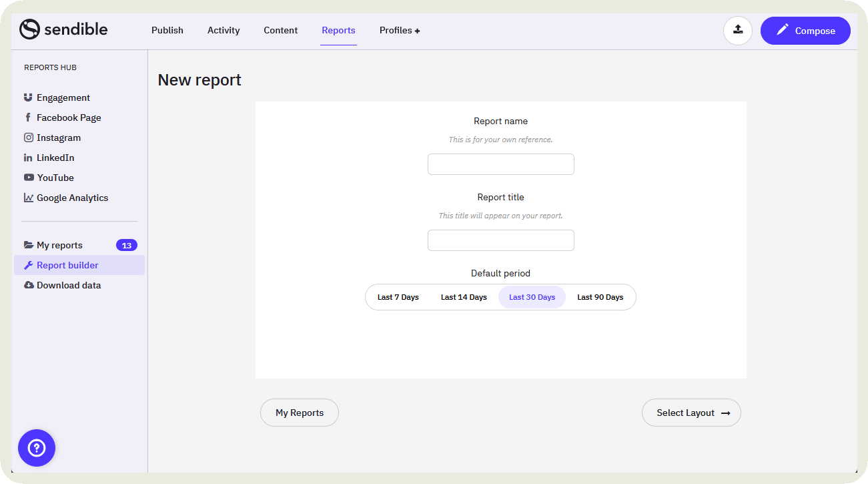Click the Report name input field
This screenshot has height=484, width=868.
click(x=500, y=164)
